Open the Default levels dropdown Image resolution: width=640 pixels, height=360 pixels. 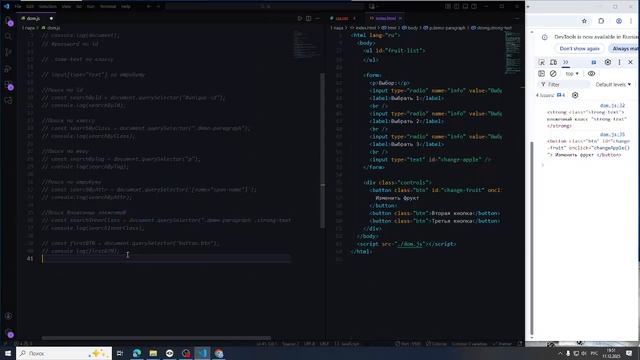(x=613, y=84)
